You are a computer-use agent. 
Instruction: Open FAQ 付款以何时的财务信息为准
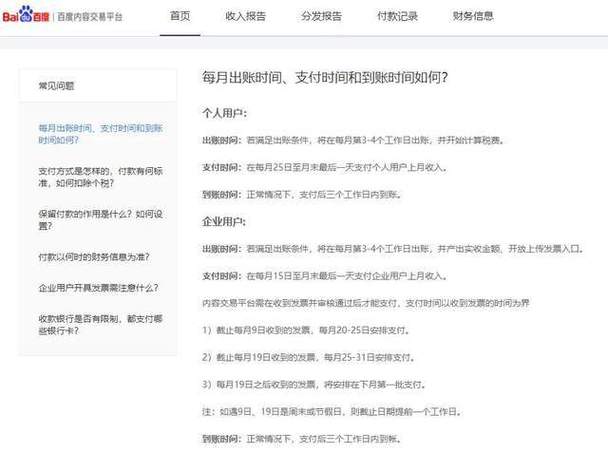point(94,257)
